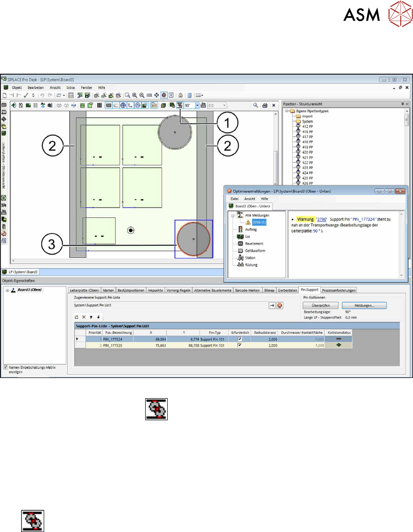Click the new pin entry square icon
Viewport: 413px width, 532px height.
point(77,317)
